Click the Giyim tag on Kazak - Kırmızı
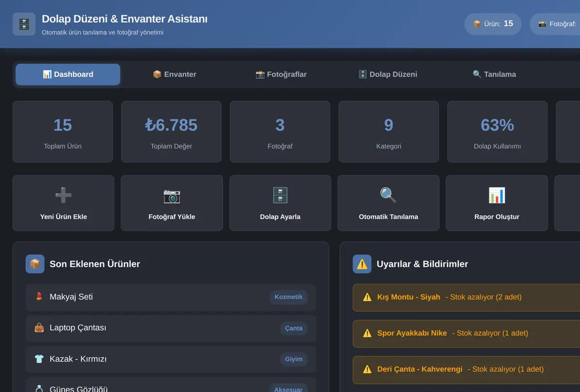The image size is (580, 392). (294, 359)
